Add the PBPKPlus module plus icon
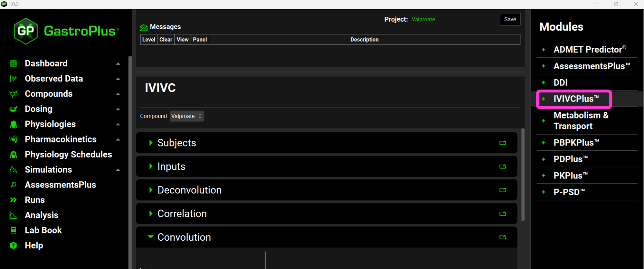The height and width of the screenshot is (269, 644). [544, 143]
